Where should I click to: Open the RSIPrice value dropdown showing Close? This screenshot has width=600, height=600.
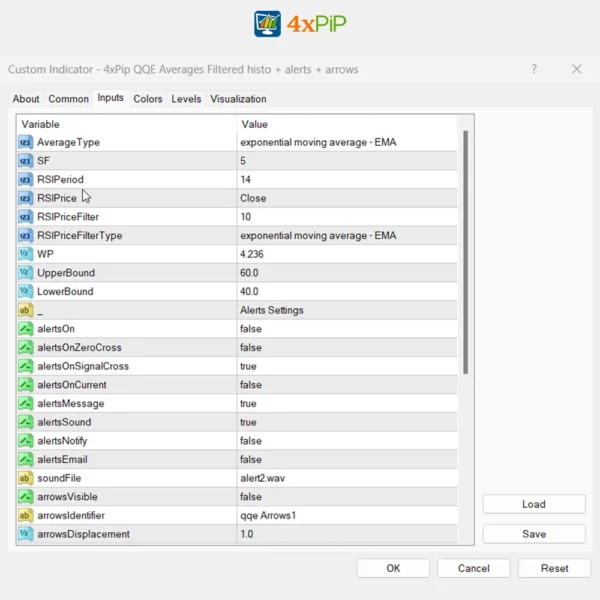coord(253,198)
